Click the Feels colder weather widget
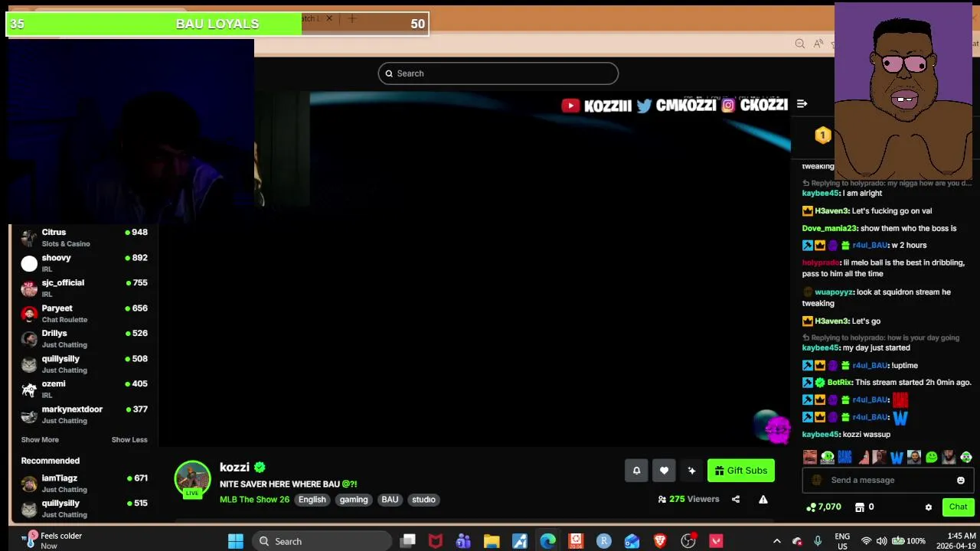 [54, 540]
